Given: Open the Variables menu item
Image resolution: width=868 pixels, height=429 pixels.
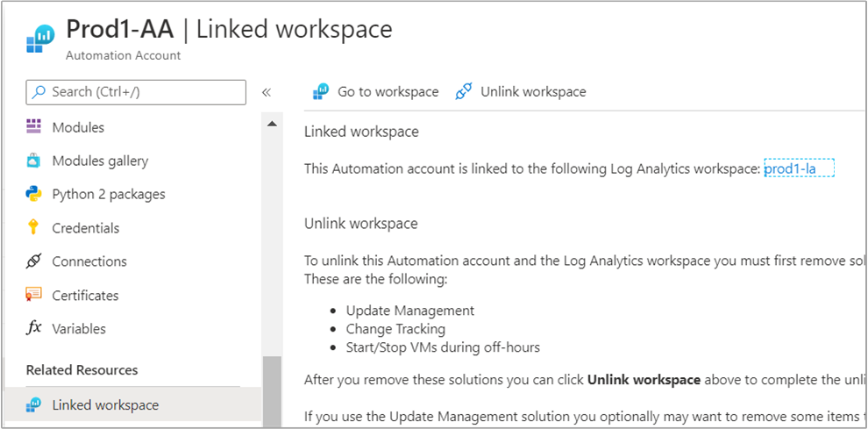Looking at the screenshot, I should pos(79,328).
